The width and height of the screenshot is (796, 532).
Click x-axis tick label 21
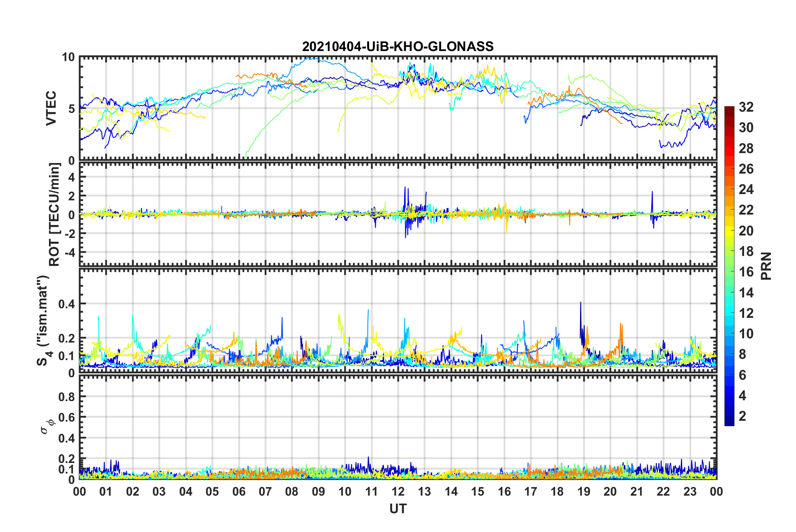point(637,491)
